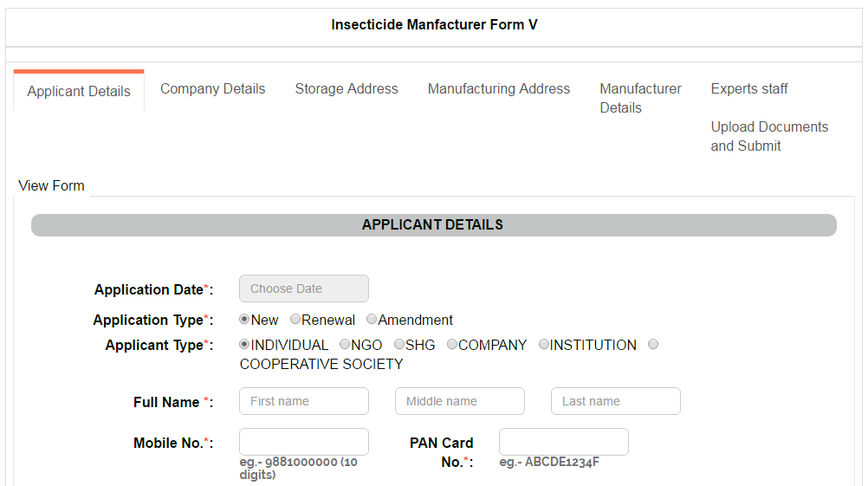
Task: Choose SHG applicant type
Action: (x=399, y=345)
